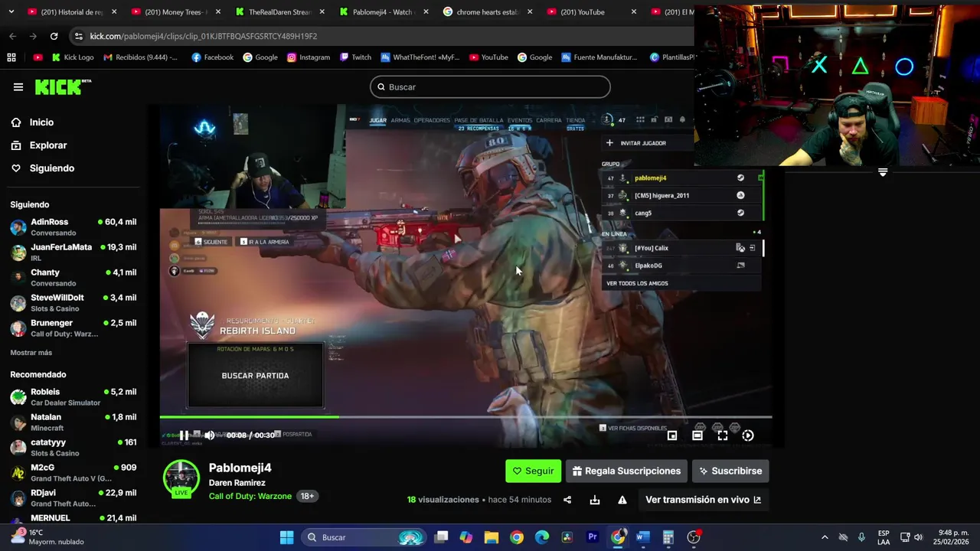Image resolution: width=980 pixels, height=551 pixels.
Task: Open the recommended channel Robleis
Action: point(73,397)
